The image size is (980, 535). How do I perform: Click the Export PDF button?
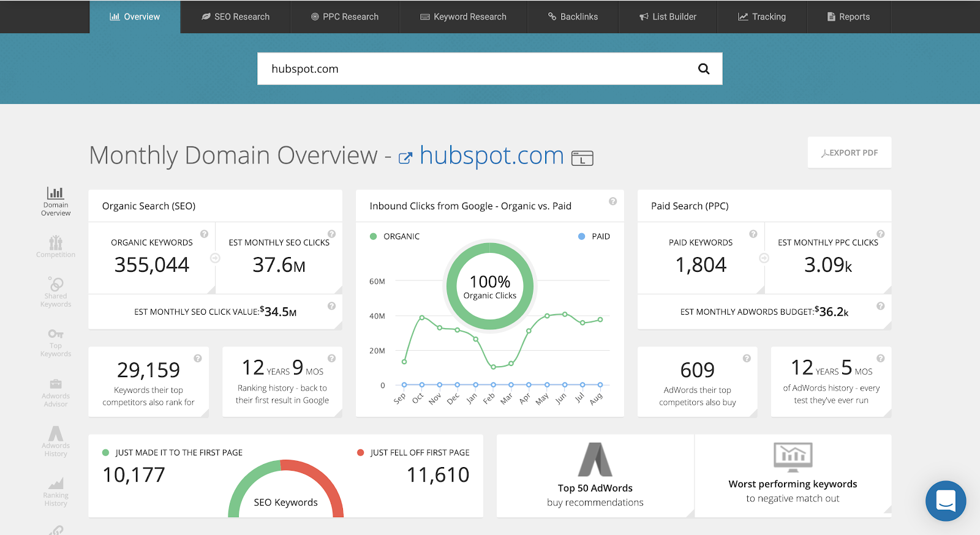coord(850,152)
